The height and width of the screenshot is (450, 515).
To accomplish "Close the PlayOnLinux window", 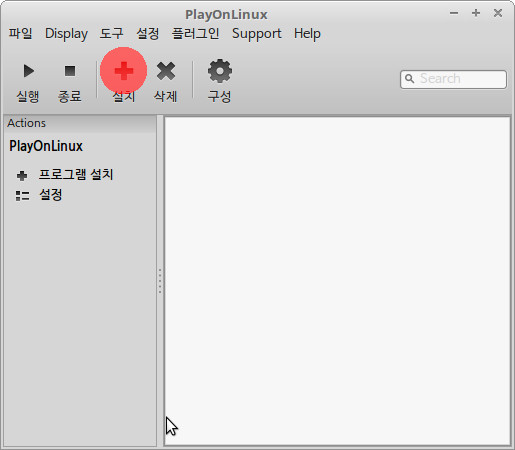I will pyautogui.click(x=498, y=13).
